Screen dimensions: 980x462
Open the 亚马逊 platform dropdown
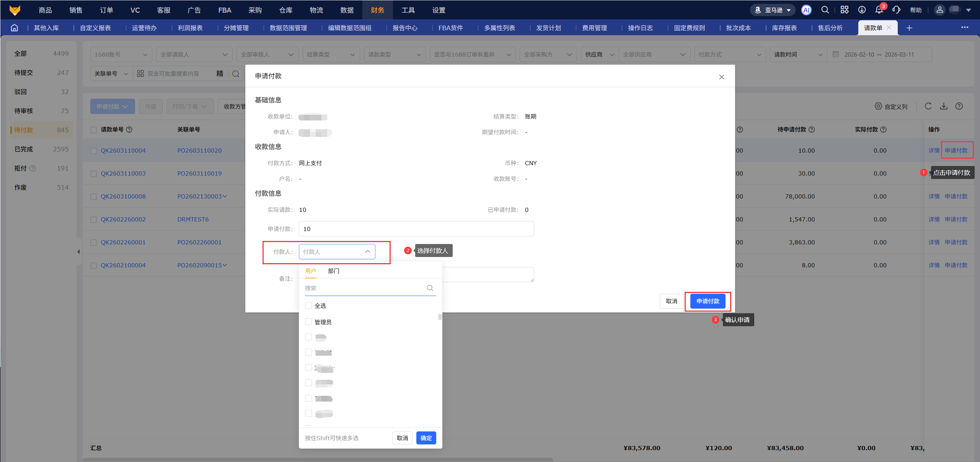click(x=773, y=10)
